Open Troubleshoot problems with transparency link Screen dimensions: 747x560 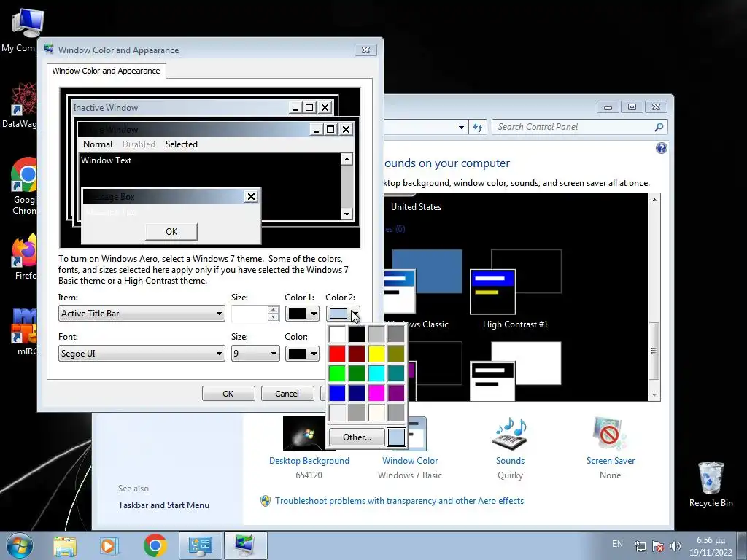tap(399, 501)
